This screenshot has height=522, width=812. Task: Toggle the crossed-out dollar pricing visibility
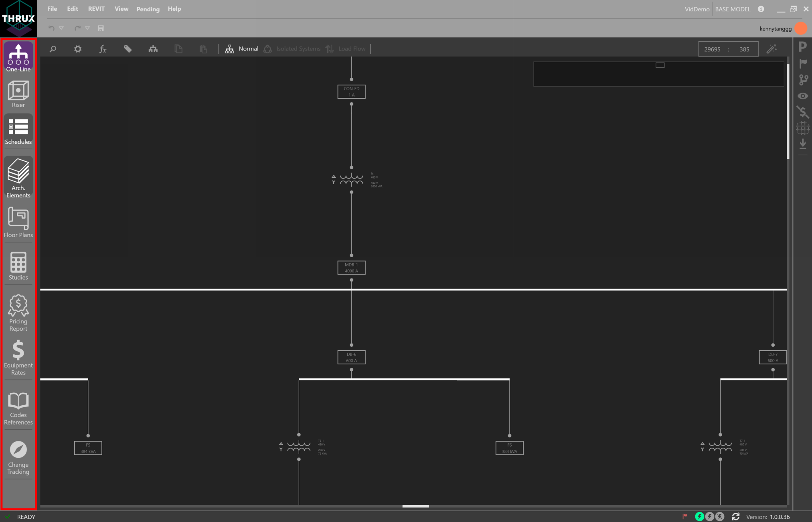(803, 112)
